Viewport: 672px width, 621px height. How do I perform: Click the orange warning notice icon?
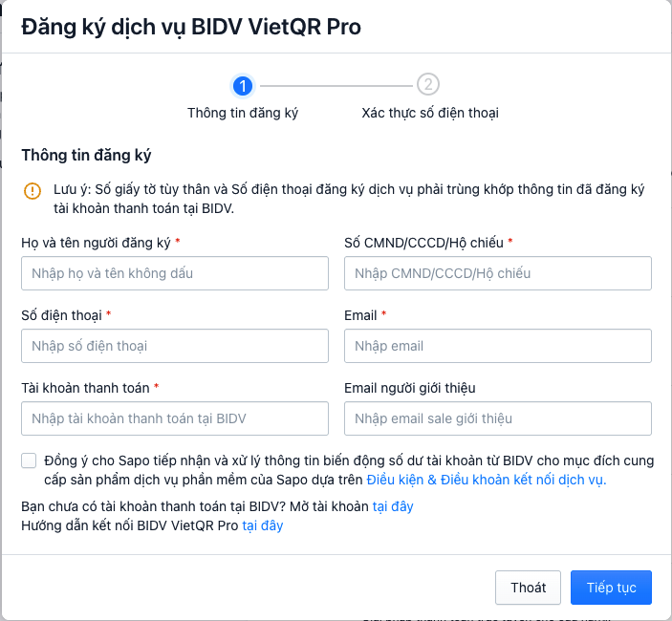(33, 190)
